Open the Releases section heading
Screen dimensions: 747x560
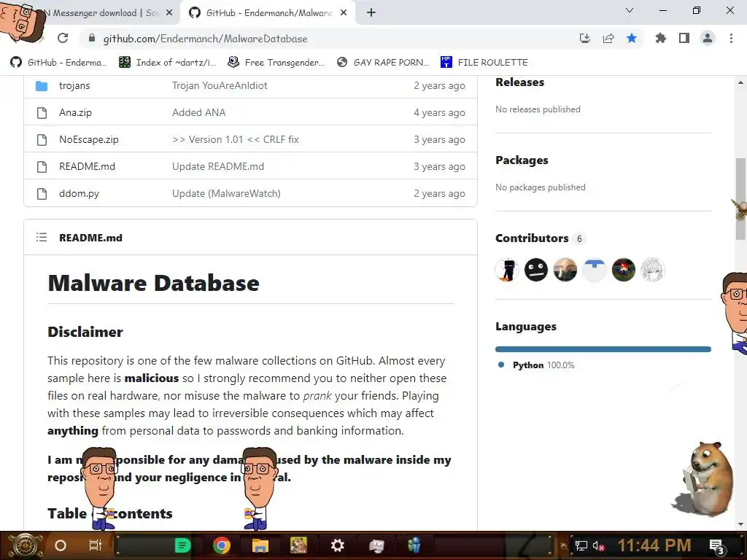pos(519,82)
